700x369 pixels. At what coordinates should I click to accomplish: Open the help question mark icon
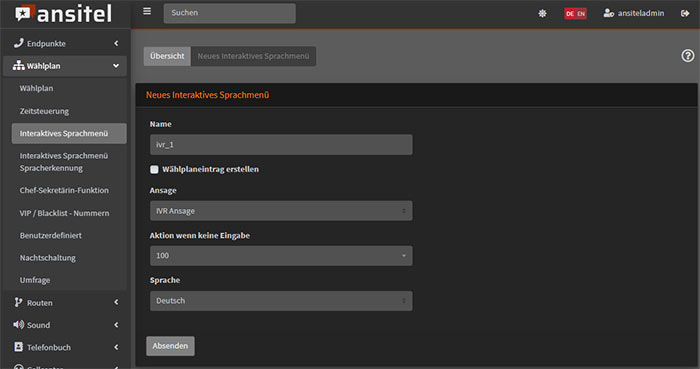pyautogui.click(x=688, y=56)
